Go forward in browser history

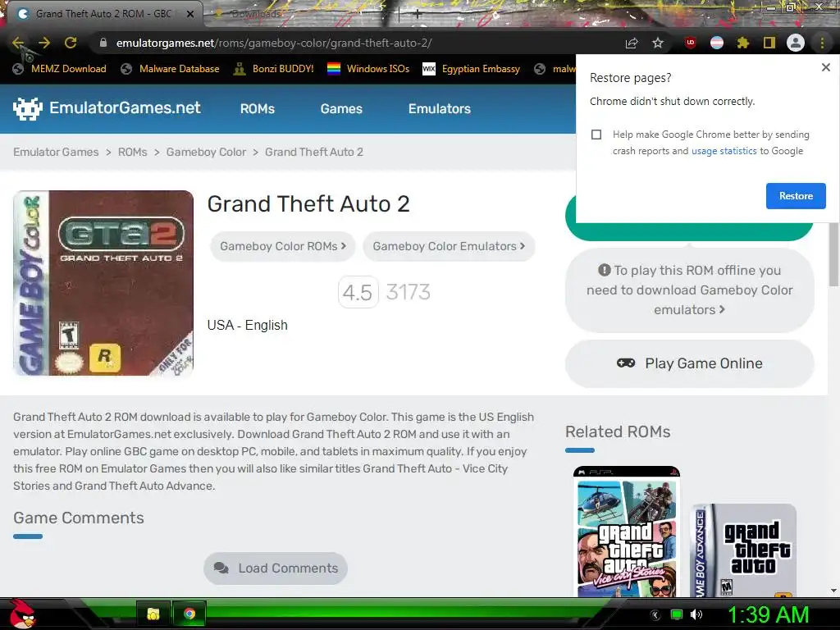tap(44, 43)
